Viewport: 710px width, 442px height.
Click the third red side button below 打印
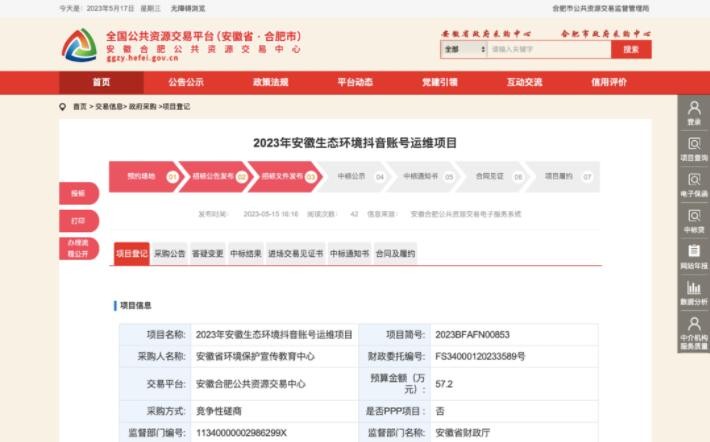click(x=79, y=249)
